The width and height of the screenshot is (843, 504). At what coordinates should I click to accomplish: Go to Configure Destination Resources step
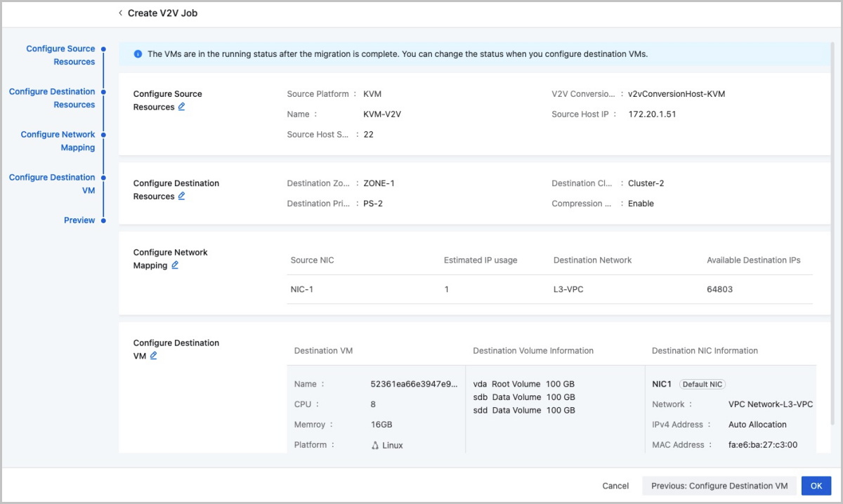pos(52,98)
